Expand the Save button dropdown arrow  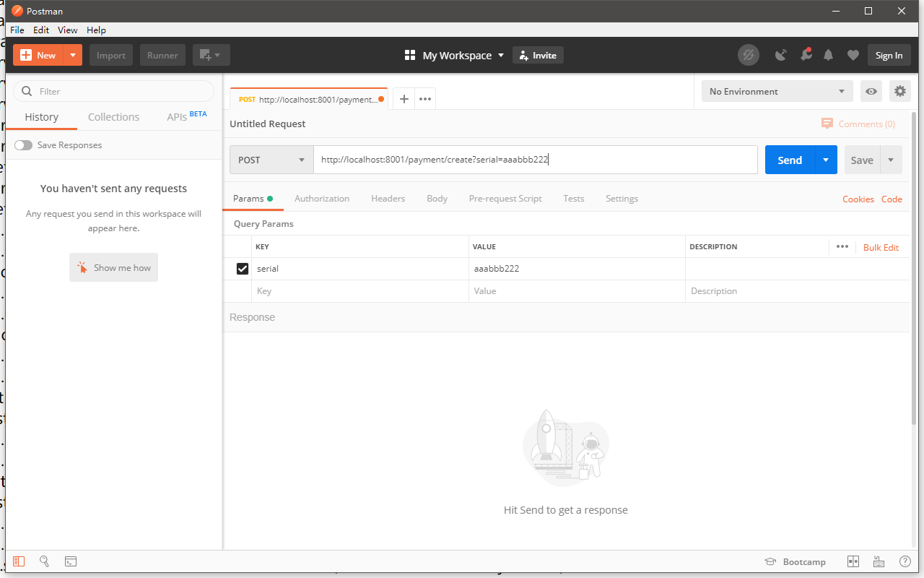click(891, 160)
